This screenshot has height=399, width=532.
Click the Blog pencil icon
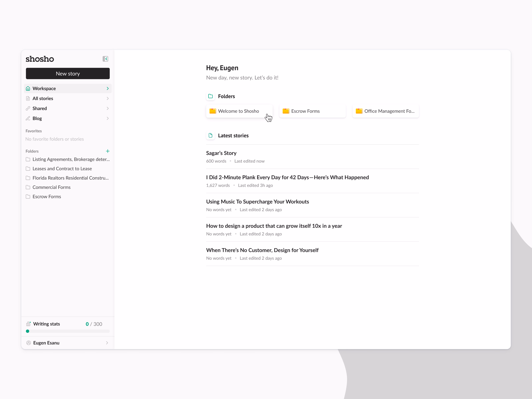point(28,118)
